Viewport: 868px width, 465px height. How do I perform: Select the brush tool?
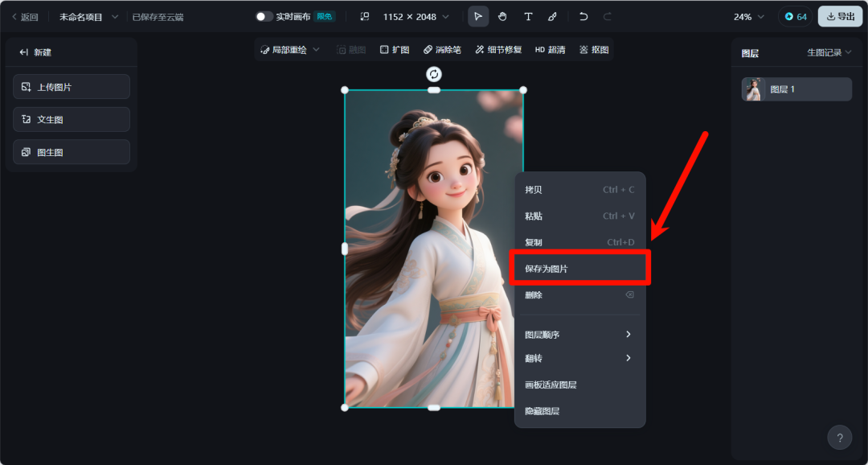click(552, 17)
